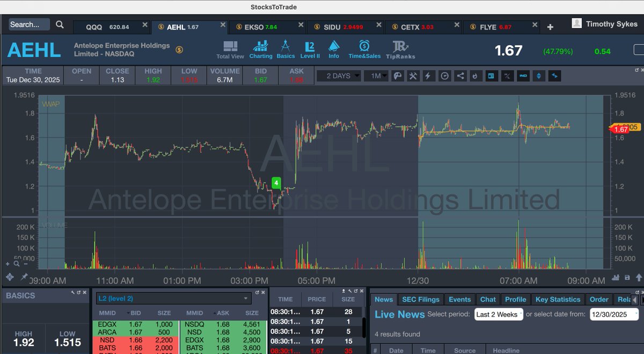Click the chart settings wrench icon
This screenshot has width=644, height=354.
click(413, 76)
